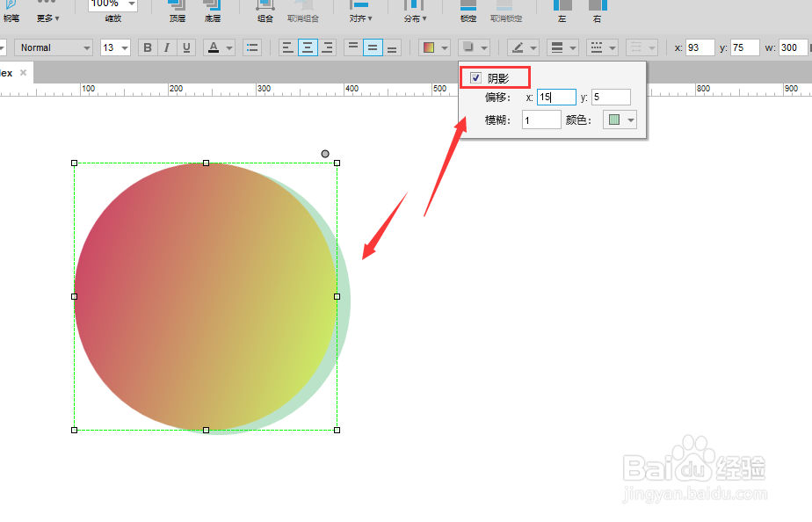812x522 pixels.
Task: Click the green shadow color swatch
Action: pos(614,120)
